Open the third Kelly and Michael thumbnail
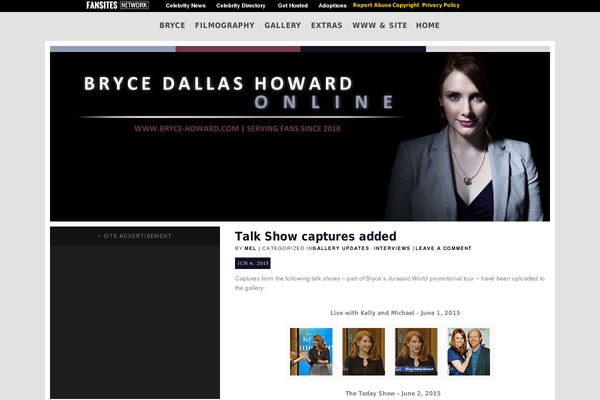600x400 pixels. coord(416,351)
